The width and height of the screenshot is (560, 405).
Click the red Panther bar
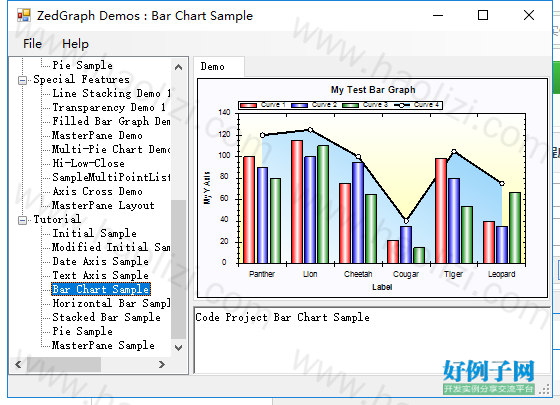(x=249, y=210)
